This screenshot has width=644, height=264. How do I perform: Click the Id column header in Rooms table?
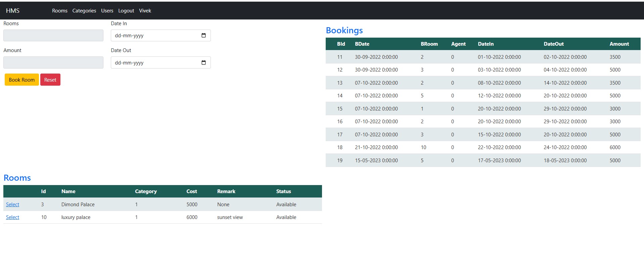pyautogui.click(x=43, y=191)
